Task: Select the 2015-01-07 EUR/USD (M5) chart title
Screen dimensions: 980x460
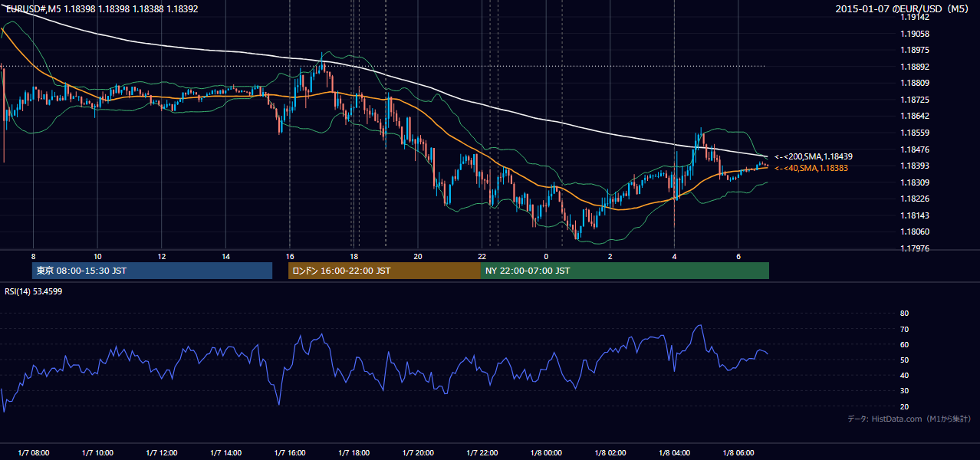Action: (903, 9)
